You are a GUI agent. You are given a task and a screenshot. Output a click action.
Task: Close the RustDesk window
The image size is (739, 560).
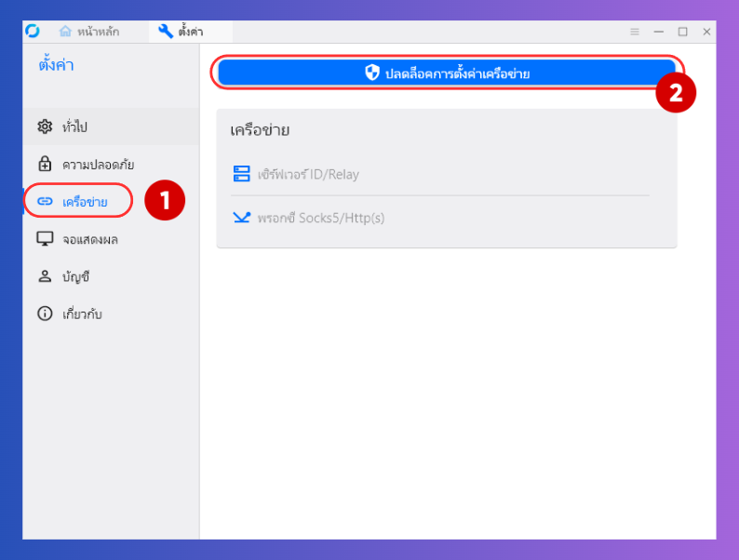coord(706,32)
